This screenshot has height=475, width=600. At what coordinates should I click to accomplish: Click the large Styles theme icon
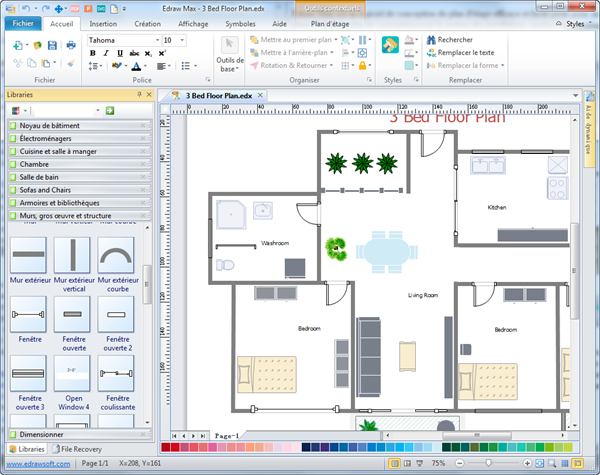[390, 45]
